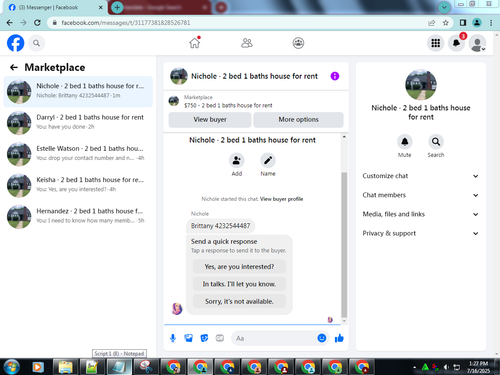Share this page icon in address bar
This screenshot has width=500, height=375.
point(432,23)
